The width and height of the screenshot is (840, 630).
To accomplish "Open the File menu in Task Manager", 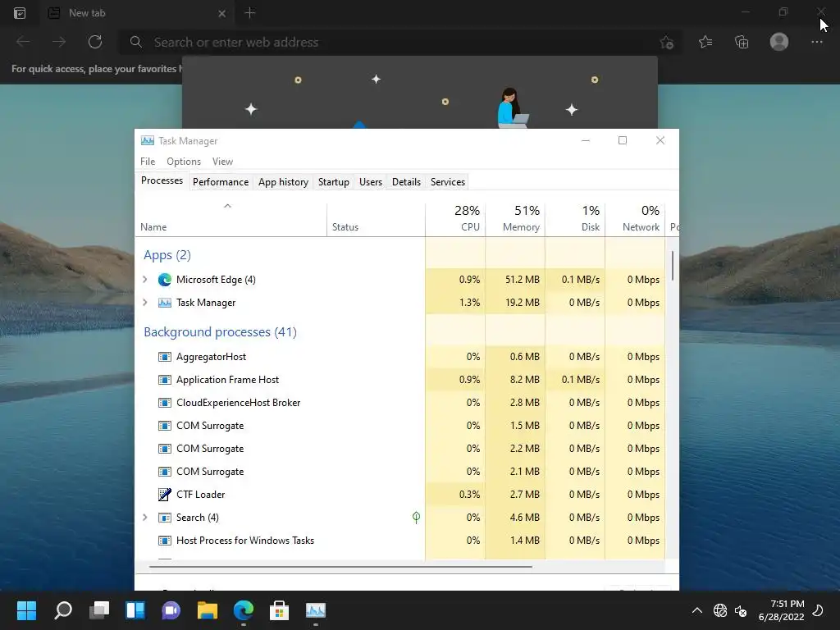I will 148,162.
